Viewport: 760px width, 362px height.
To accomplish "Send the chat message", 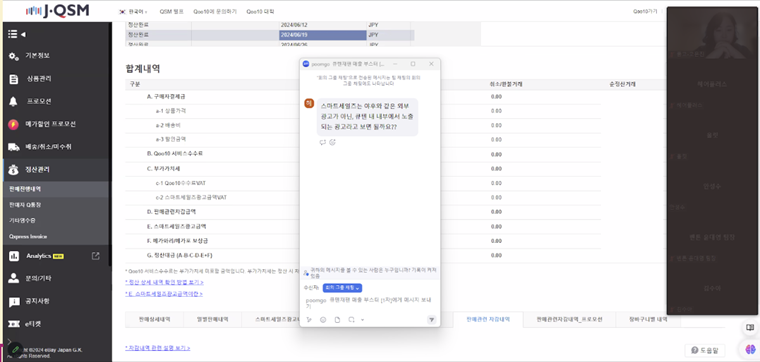I will (431, 319).
